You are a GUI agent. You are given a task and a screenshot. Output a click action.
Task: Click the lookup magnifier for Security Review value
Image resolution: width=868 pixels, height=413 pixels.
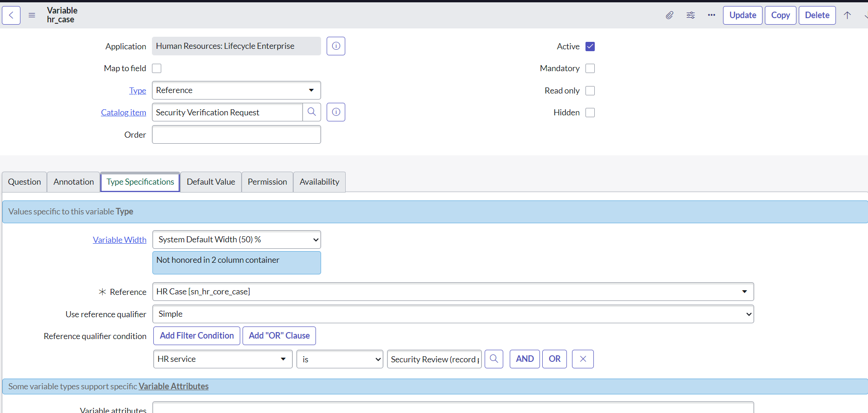tap(494, 359)
